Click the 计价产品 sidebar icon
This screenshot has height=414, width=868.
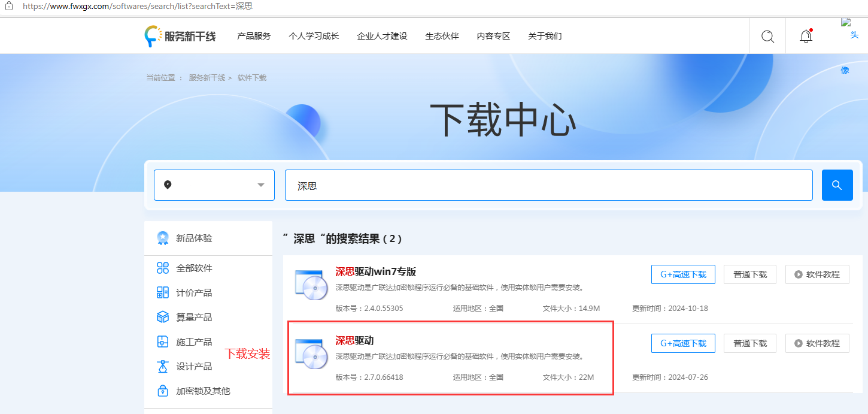coord(162,292)
